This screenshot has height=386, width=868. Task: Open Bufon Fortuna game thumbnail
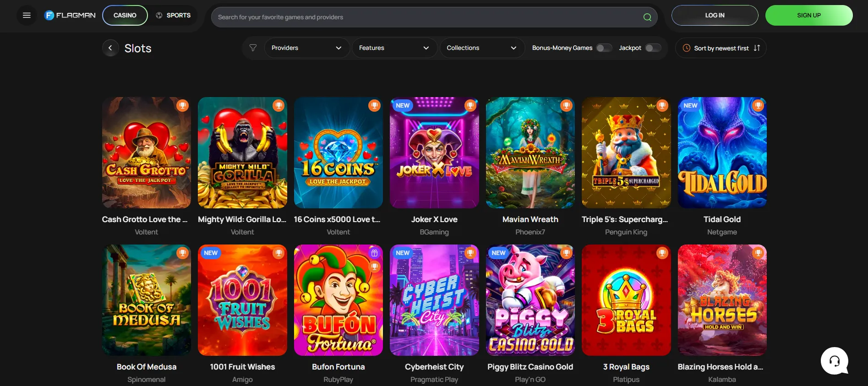pos(338,300)
